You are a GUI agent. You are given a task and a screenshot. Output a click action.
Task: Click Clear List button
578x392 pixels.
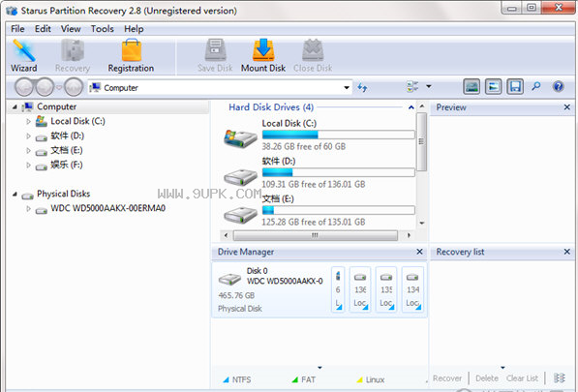[522, 378]
